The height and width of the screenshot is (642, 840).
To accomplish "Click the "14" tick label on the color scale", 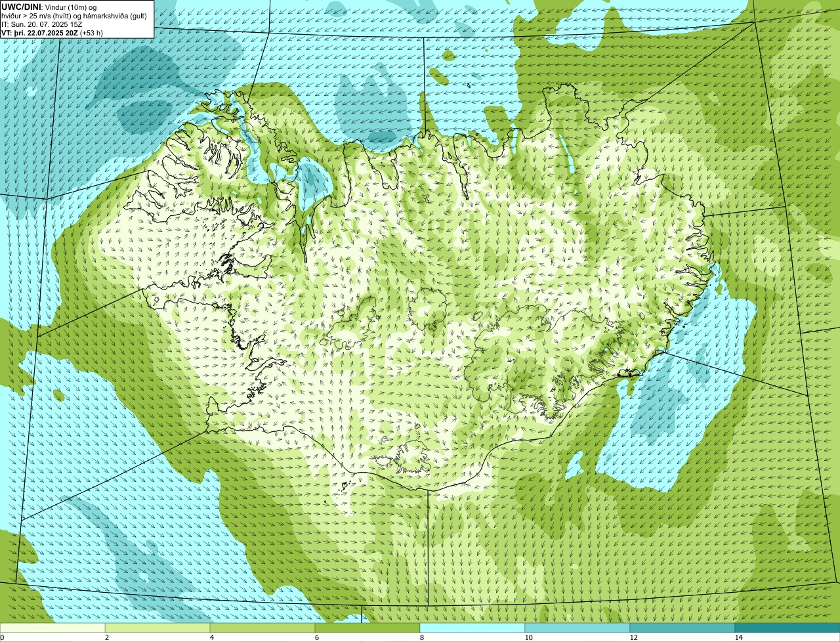I will point(738,637).
